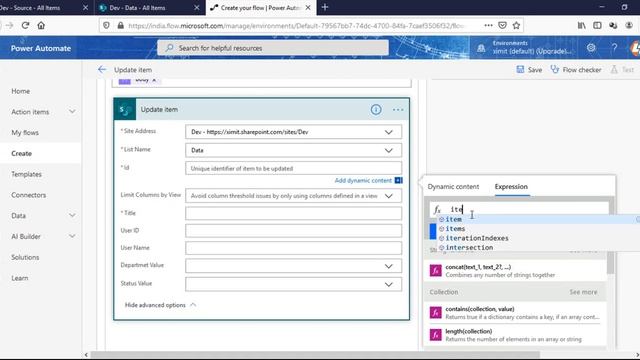
Task: Click the expression fx input field
Action: 518,209
